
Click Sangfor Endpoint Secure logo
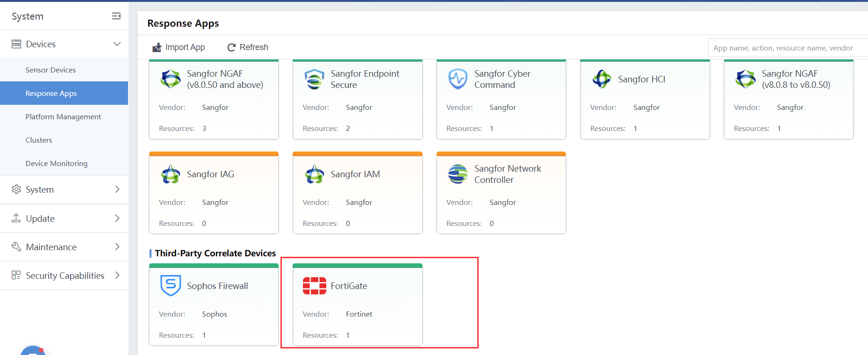(315, 79)
